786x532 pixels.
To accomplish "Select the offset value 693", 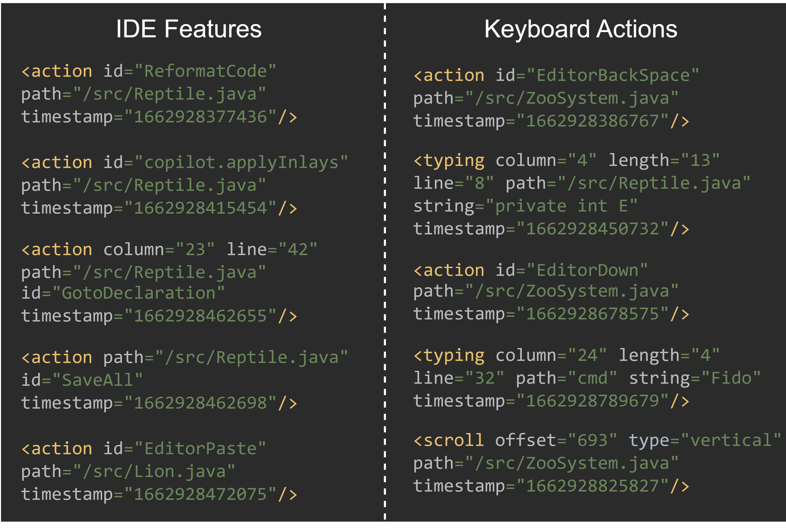I will coord(592,440).
